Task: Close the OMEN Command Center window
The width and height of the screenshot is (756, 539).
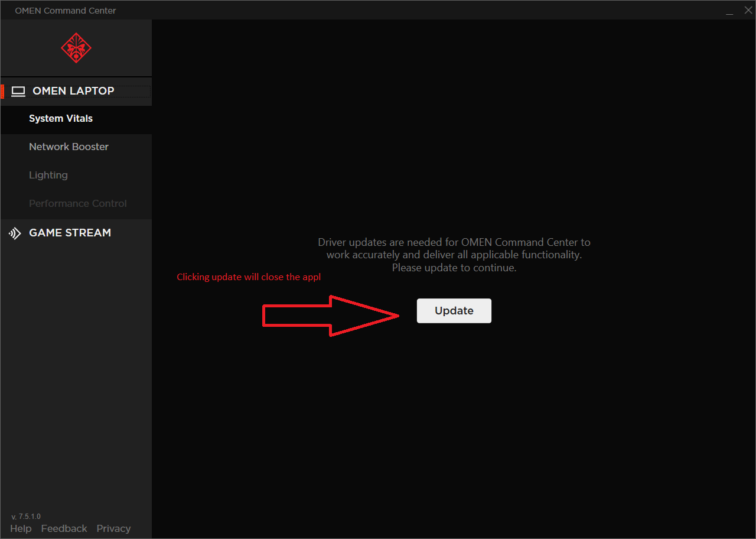Action: point(748,10)
